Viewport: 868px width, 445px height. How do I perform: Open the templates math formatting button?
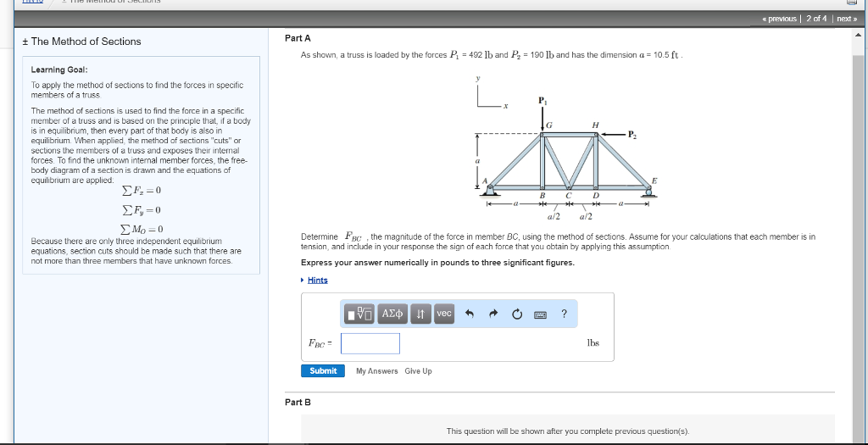tap(359, 314)
